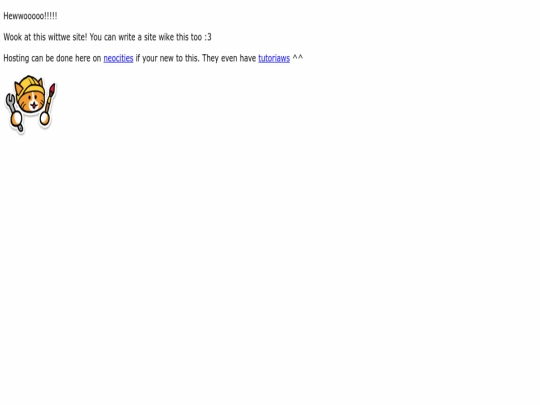The width and height of the screenshot is (540, 405).
Task: Click the phrase 'They even have'
Action: [229, 58]
